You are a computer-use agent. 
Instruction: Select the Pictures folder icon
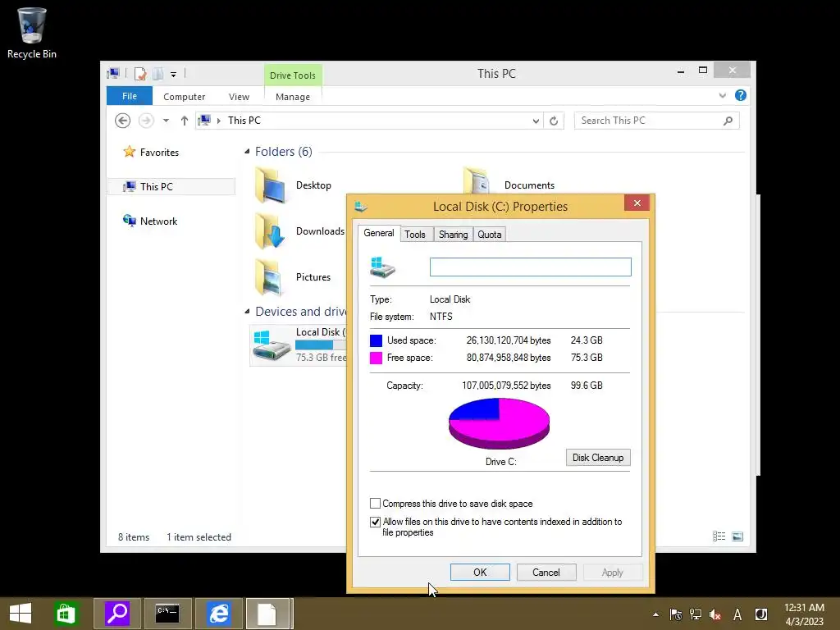[x=269, y=277]
